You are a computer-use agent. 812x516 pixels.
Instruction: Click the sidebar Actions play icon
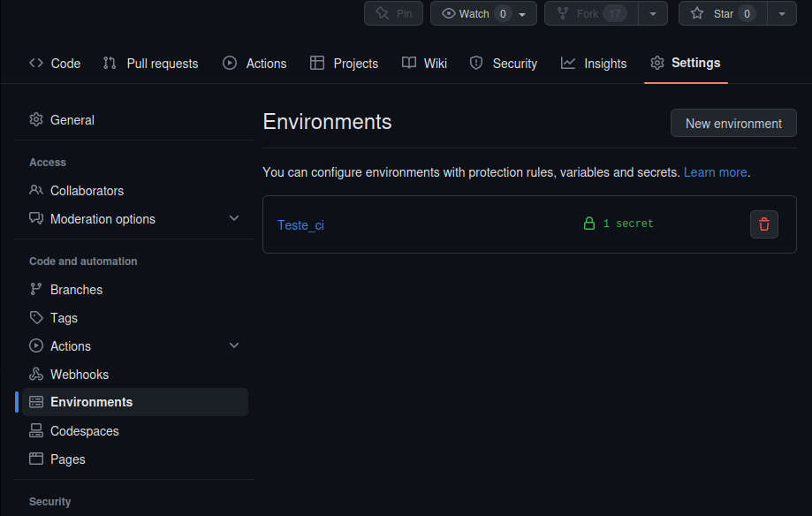(36, 345)
